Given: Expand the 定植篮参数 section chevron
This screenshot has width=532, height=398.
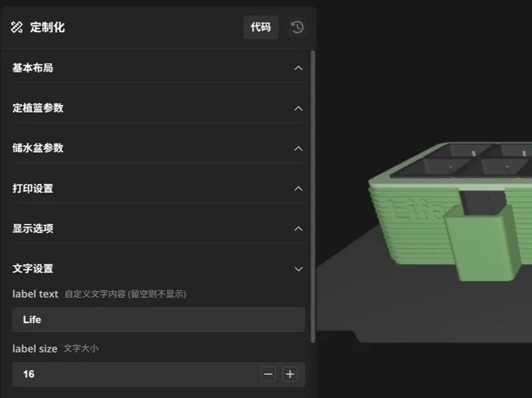Looking at the screenshot, I should 299,108.
